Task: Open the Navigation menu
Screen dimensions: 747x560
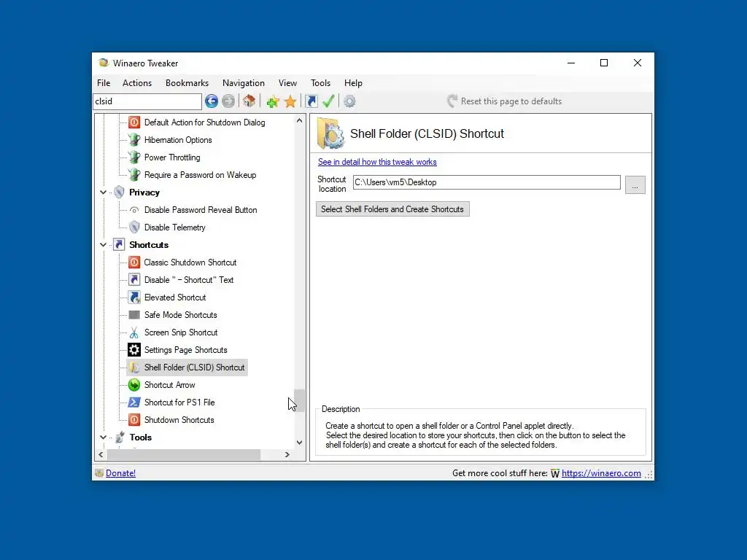Action: tap(243, 83)
